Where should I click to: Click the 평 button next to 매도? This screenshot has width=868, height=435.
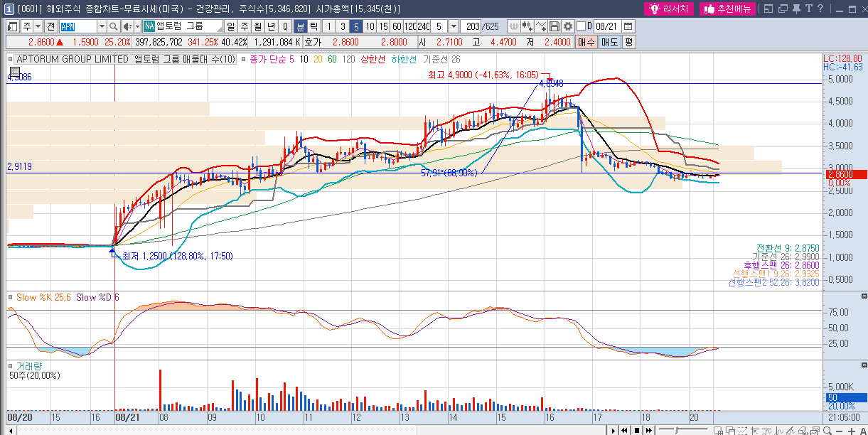(629, 42)
